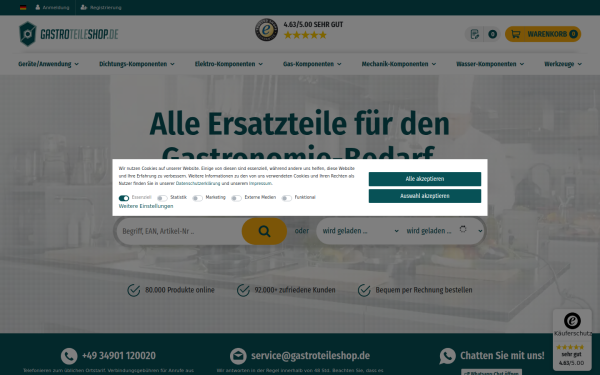Viewport: 600px width, 375px height.
Task: Expand the Geräte/Anwendung chevron
Action: [x=77, y=64]
